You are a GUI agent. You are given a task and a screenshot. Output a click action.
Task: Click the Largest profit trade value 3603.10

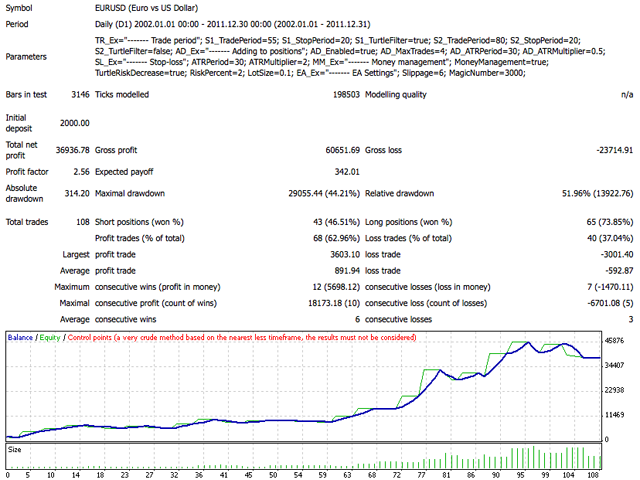pyautogui.click(x=338, y=255)
